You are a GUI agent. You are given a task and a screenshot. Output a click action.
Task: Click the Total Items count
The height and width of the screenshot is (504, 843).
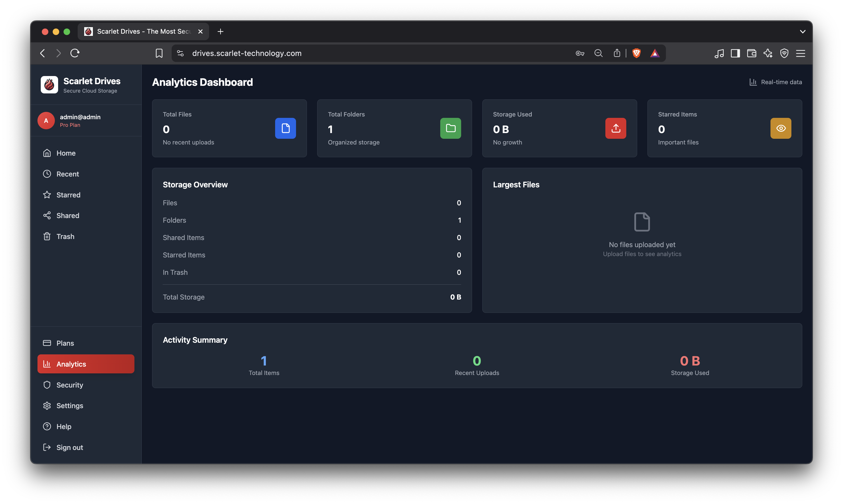tap(264, 361)
